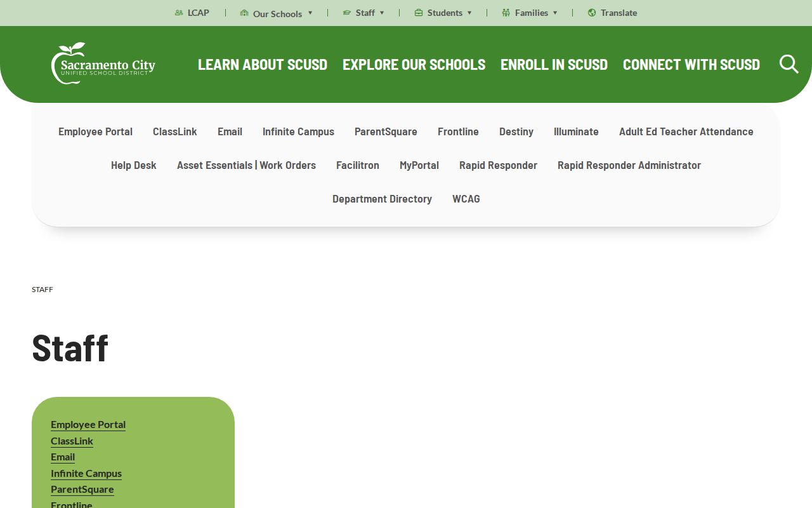
Task: Open Infinite Campus in the submenu bar
Action: coord(298,131)
